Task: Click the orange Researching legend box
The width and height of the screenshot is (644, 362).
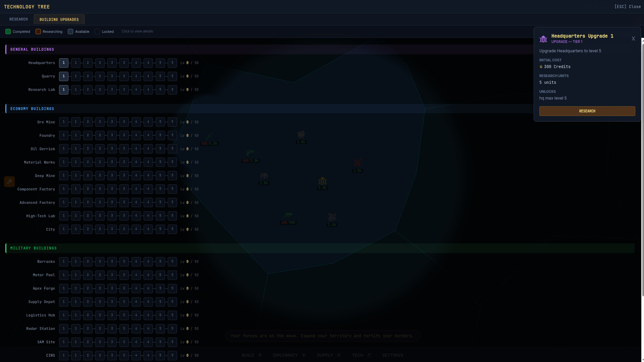Action: [x=38, y=32]
